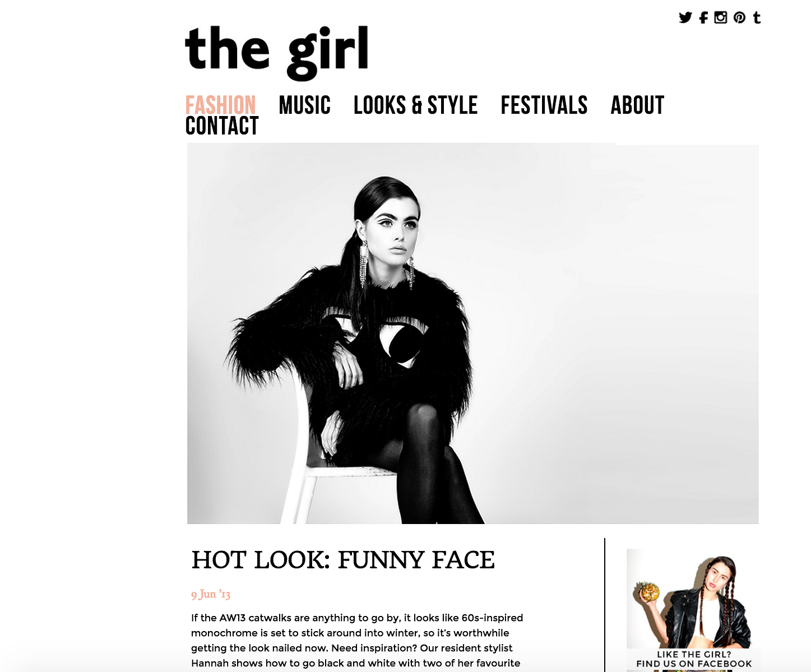811x672 pixels.
Task: Open 'Hot Look: Funny Face' article title
Action: click(343, 560)
